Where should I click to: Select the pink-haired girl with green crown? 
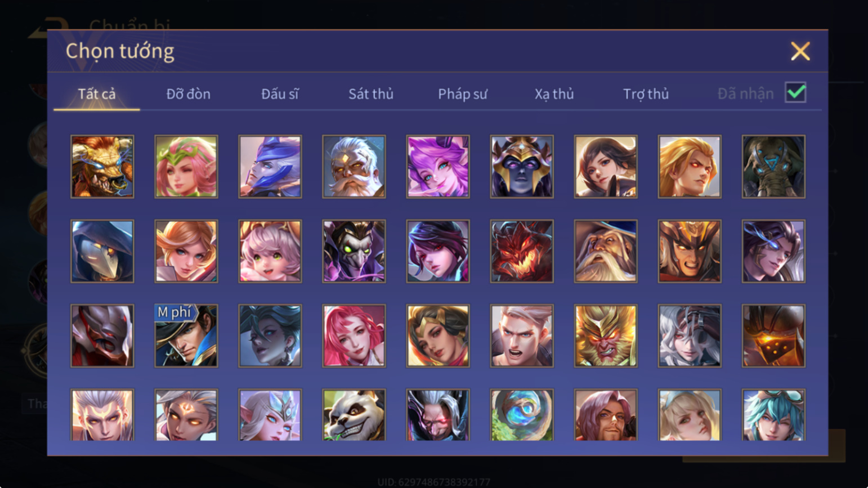click(x=186, y=167)
